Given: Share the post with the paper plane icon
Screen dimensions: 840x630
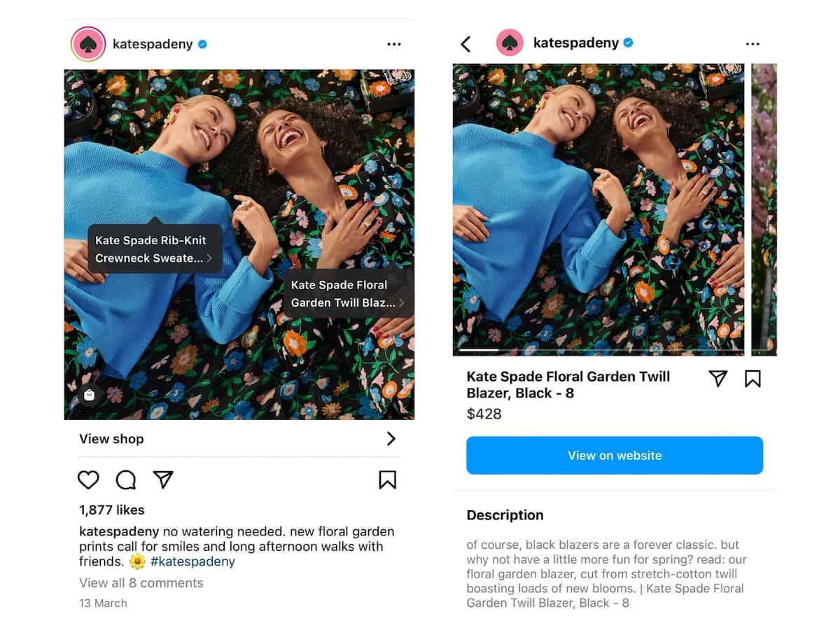Looking at the screenshot, I should 162,480.
